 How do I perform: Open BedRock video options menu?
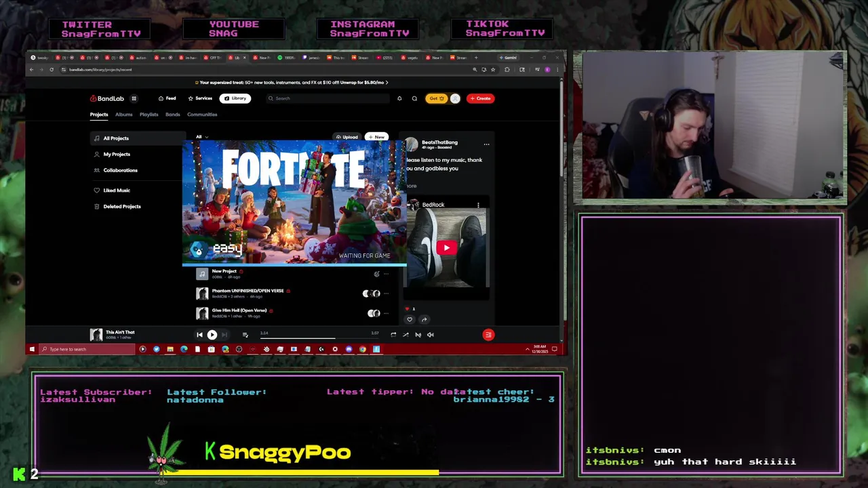point(478,205)
